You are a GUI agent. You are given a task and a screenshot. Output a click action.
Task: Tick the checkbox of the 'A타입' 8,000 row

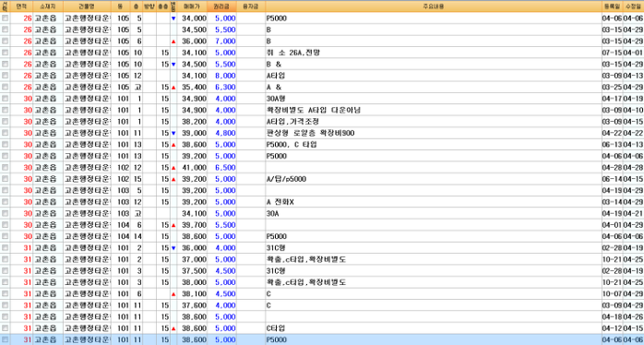click(x=5, y=76)
